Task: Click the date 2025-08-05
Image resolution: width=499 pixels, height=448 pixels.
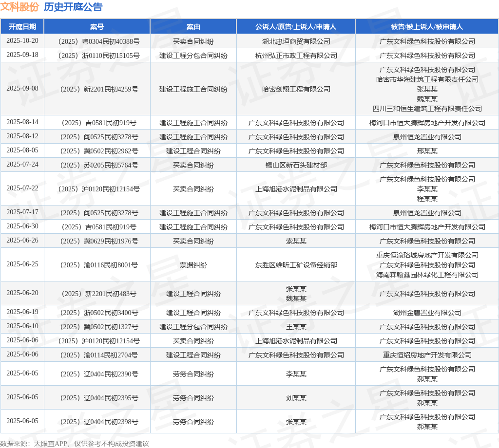Action: click(x=22, y=150)
